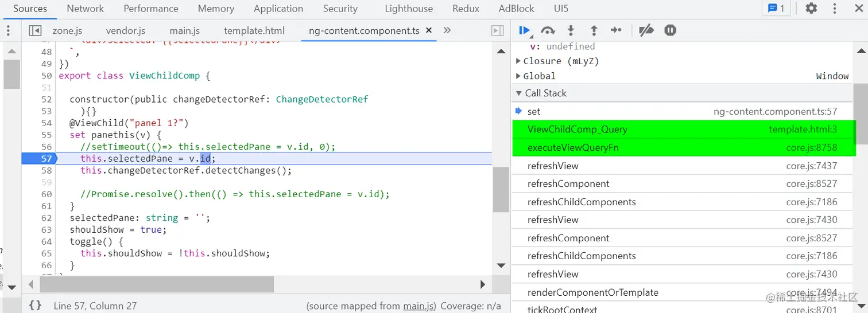Open the AdBlock panel
The width and height of the screenshot is (868, 313).
point(516,9)
